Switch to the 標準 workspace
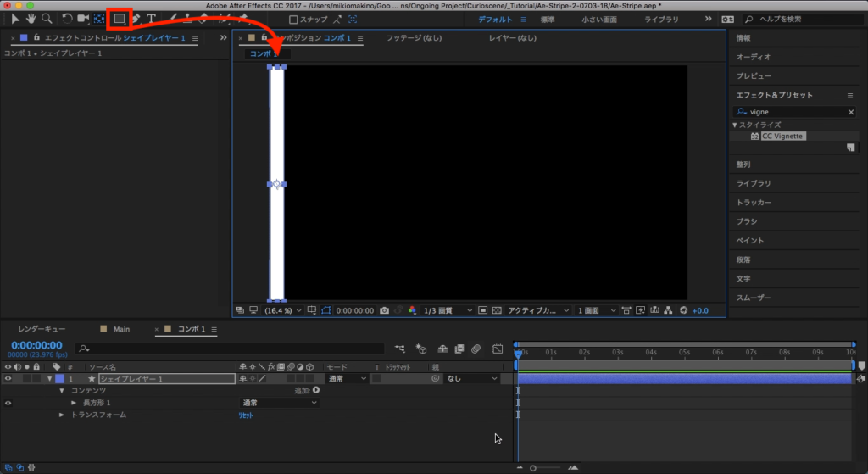Screen dimensions: 868x474 point(548,19)
